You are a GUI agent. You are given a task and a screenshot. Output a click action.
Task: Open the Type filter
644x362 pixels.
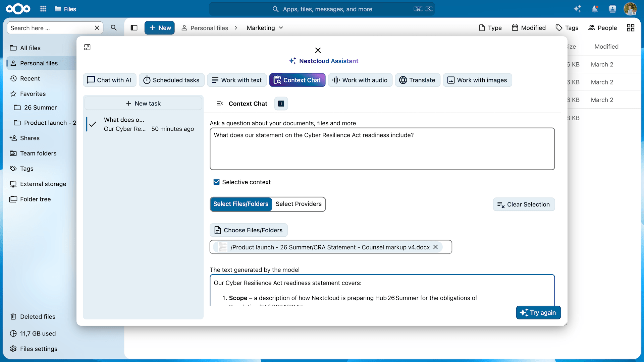point(490,28)
